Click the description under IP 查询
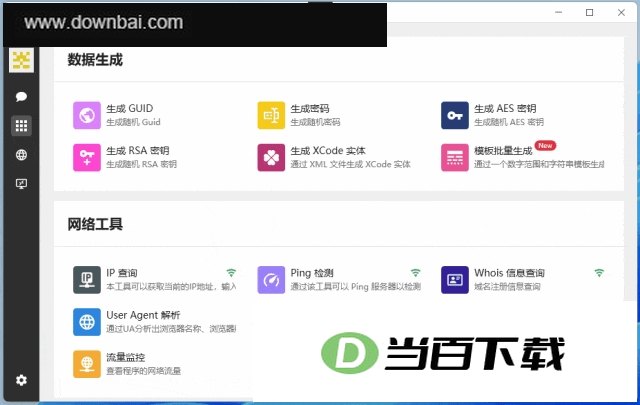Viewport: 640px width, 405px height. tap(171, 287)
